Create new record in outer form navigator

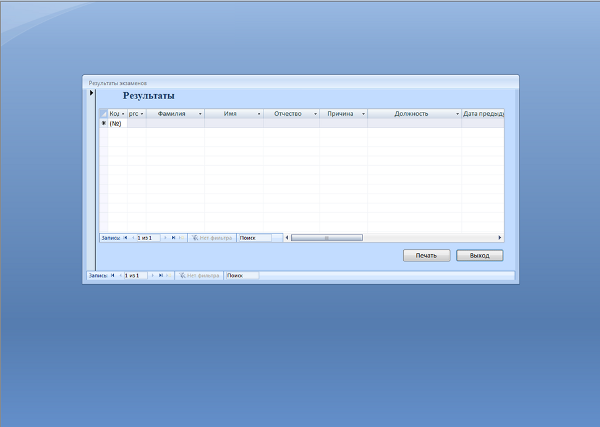[x=169, y=275]
